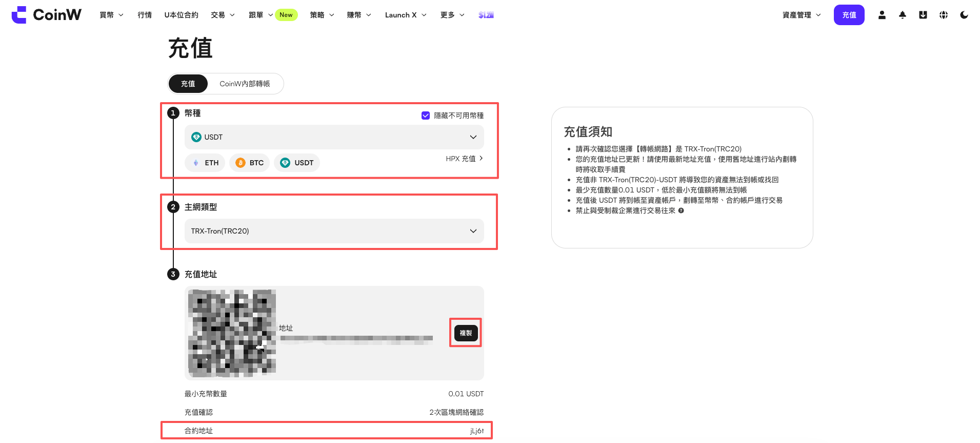Click the notice line starting 最少充值數量0.01 USDT

[x=661, y=190]
